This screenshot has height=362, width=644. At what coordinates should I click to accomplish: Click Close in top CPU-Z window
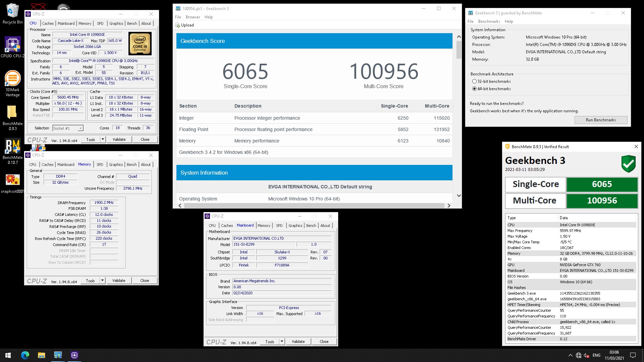coord(145,139)
